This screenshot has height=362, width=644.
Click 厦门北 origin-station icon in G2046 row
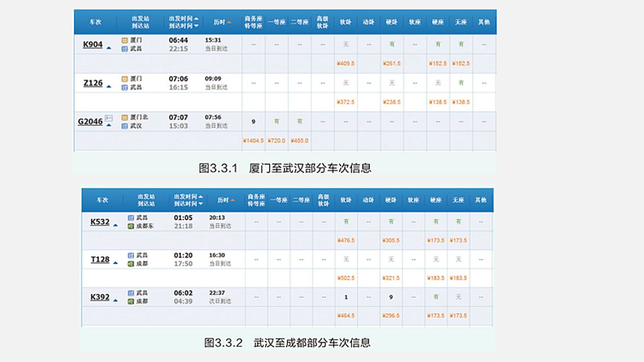coord(124,118)
